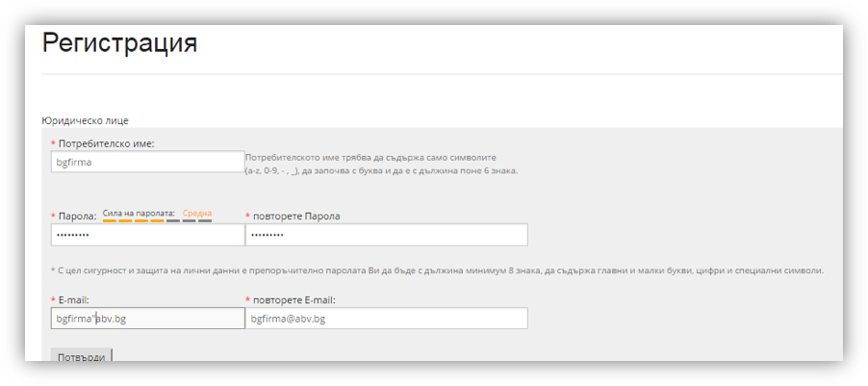This screenshot has width=868, height=386.
Task: Click the red asterisk beside Потребителско име
Action: tap(53, 144)
